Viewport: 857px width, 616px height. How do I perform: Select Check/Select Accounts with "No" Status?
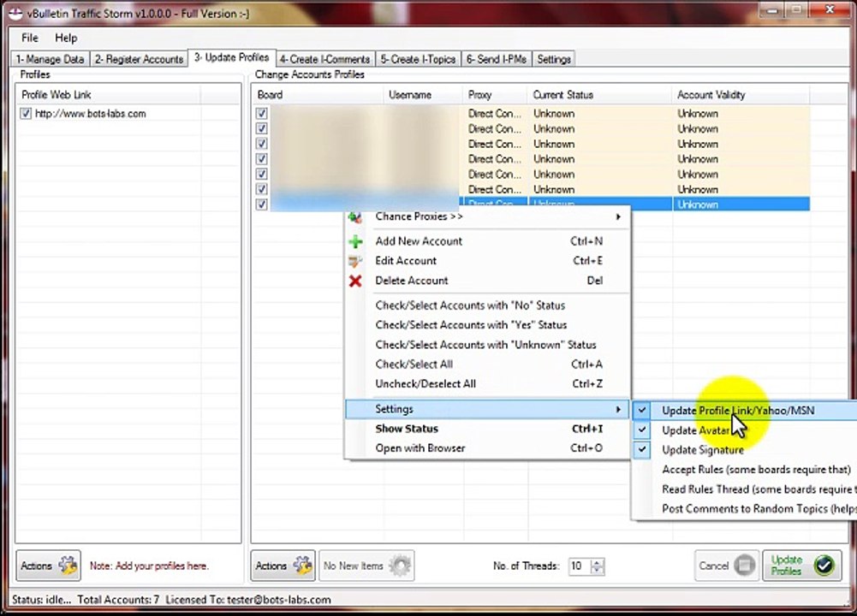coord(487,305)
